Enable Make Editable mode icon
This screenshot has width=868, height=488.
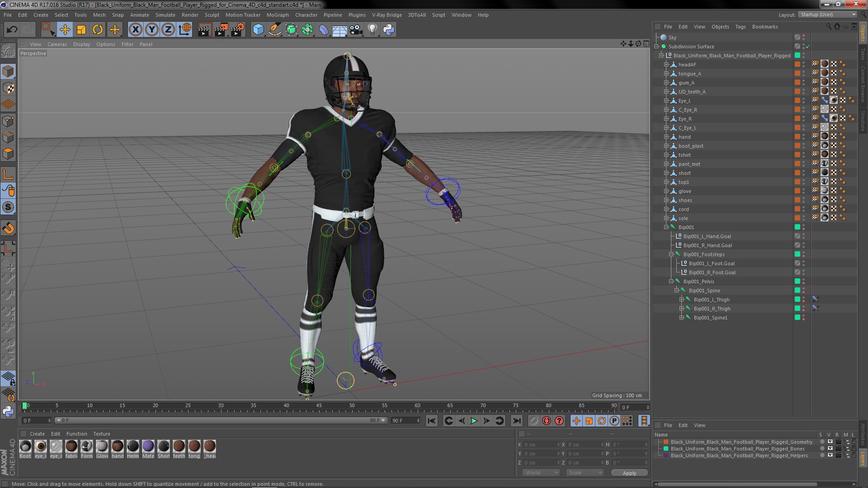click(x=8, y=51)
